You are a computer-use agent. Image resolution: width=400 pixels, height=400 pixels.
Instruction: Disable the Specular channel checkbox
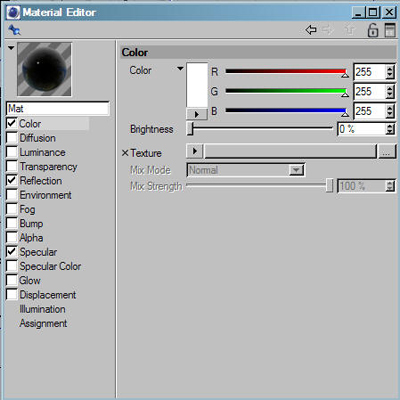pyautogui.click(x=11, y=252)
